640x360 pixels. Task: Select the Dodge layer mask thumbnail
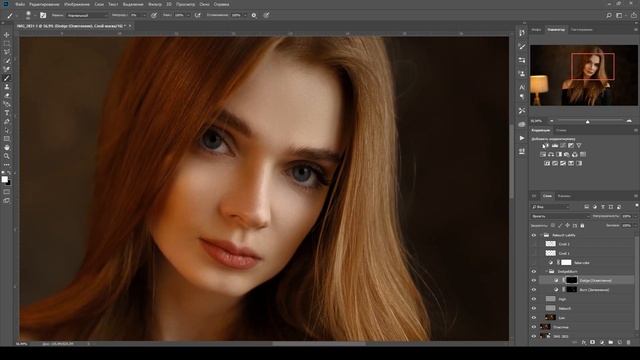coord(571,280)
